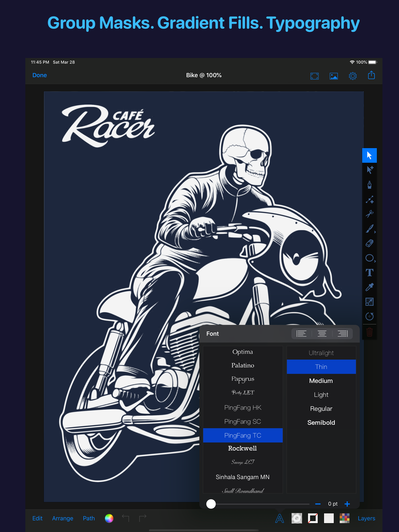Select the arrow selection tool

[369, 155]
